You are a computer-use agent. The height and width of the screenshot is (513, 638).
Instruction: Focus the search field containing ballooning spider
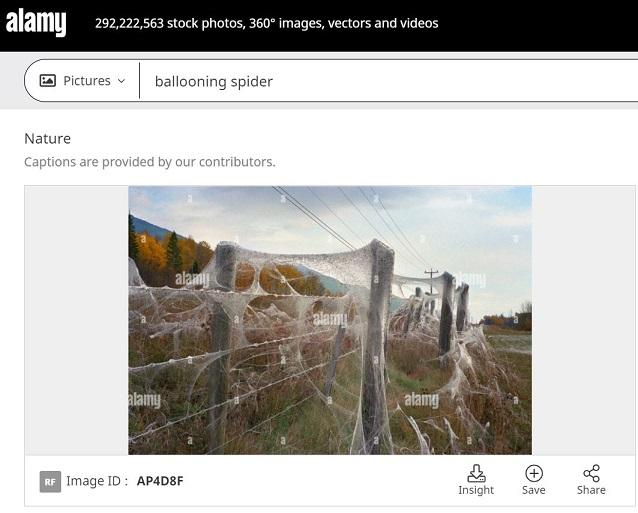coord(391,81)
